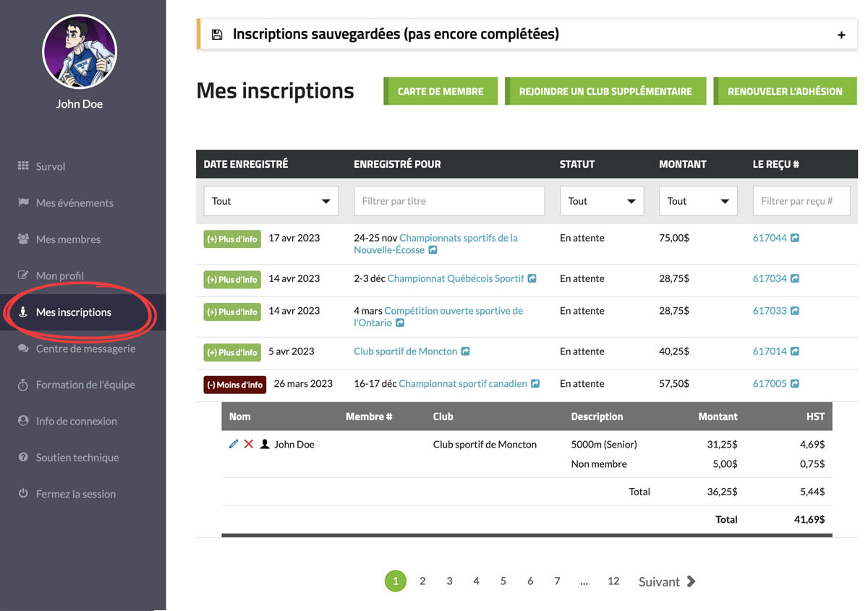Click external link icon beside Championnat Québécois Sportif
This screenshot has width=868, height=611.
pos(532,278)
